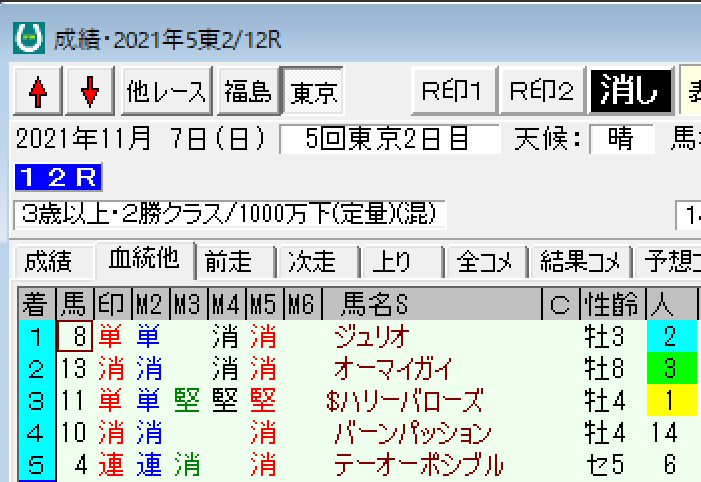
Task: Click the red 単 mark in ジュリオ row
Action: point(110,336)
